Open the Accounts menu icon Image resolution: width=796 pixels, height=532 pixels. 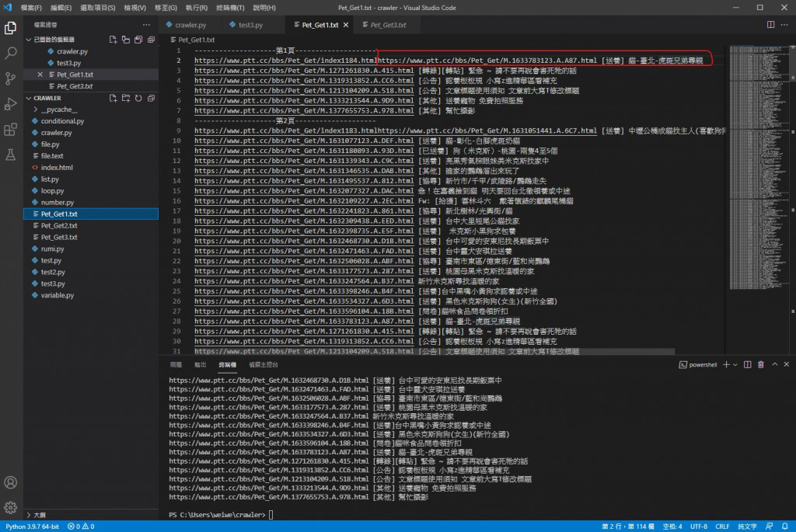pyautogui.click(x=11, y=482)
